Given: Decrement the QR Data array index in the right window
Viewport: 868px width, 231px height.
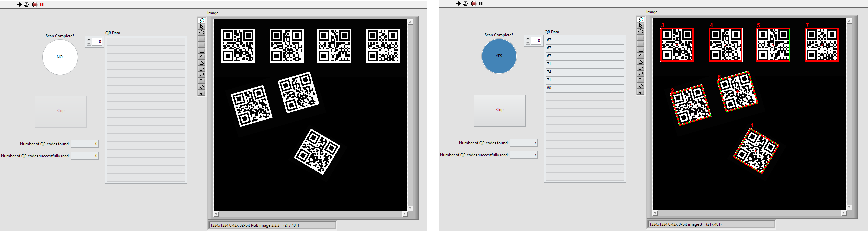Looking at the screenshot, I should (528, 43).
